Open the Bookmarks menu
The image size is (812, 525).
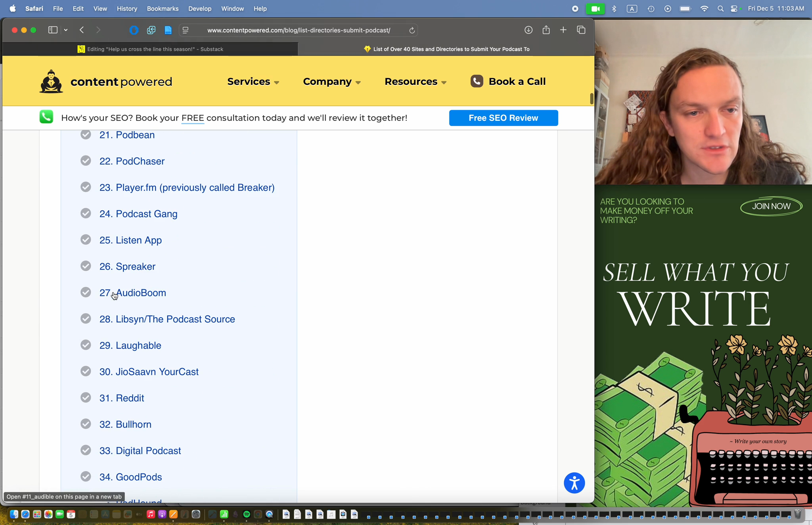click(163, 9)
